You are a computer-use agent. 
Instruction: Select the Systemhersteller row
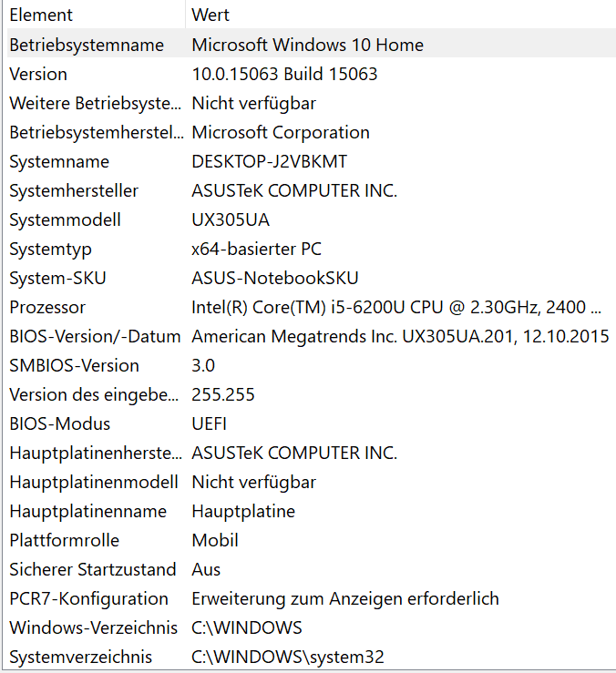click(x=312, y=190)
